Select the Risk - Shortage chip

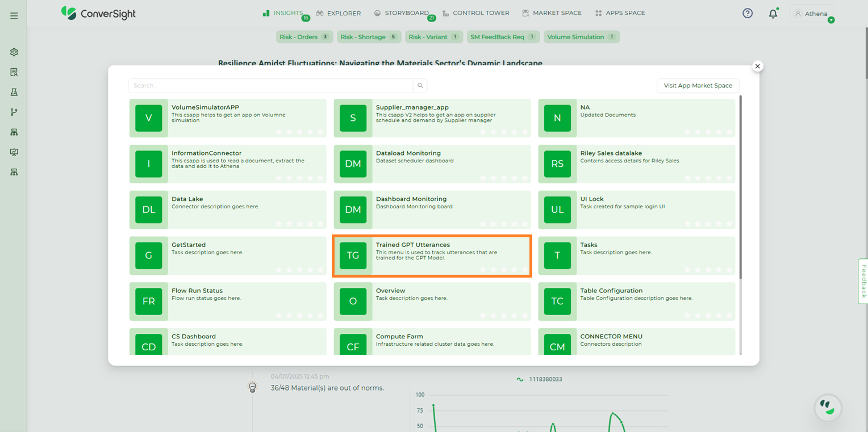pyautogui.click(x=369, y=37)
